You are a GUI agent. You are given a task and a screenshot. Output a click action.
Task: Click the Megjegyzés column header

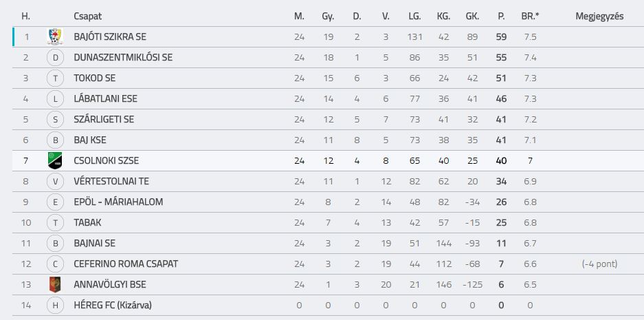coord(599,16)
